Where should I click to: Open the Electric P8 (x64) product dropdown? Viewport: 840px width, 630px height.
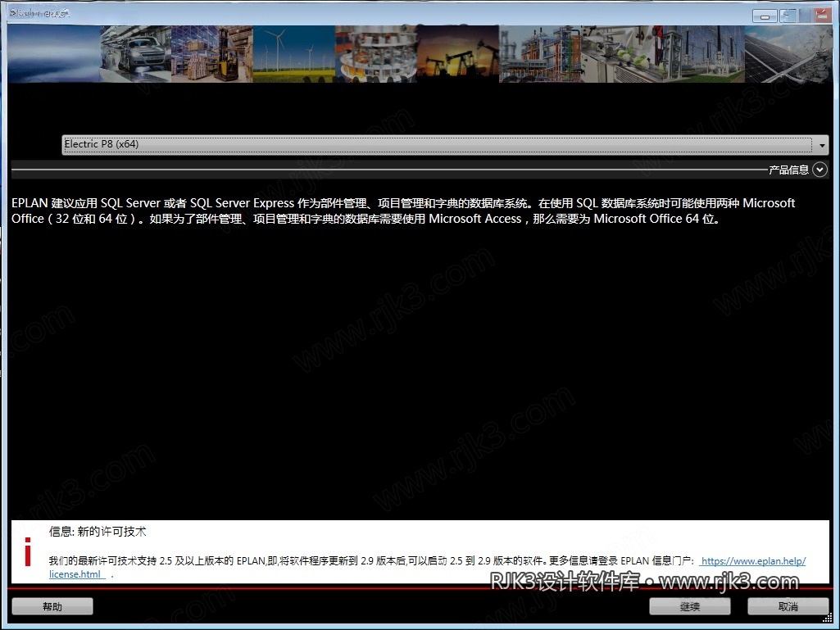[445, 145]
